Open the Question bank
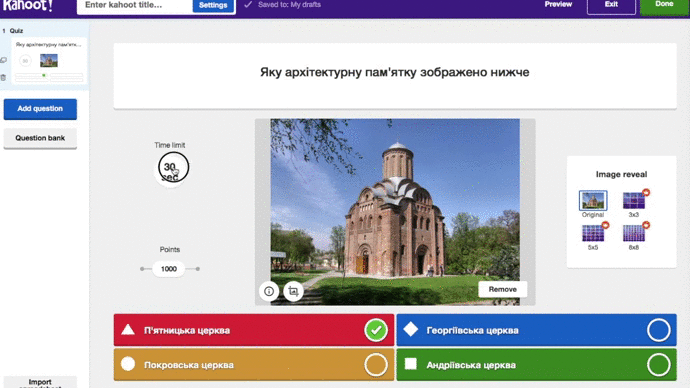The height and width of the screenshot is (388, 690). pyautogui.click(x=40, y=138)
